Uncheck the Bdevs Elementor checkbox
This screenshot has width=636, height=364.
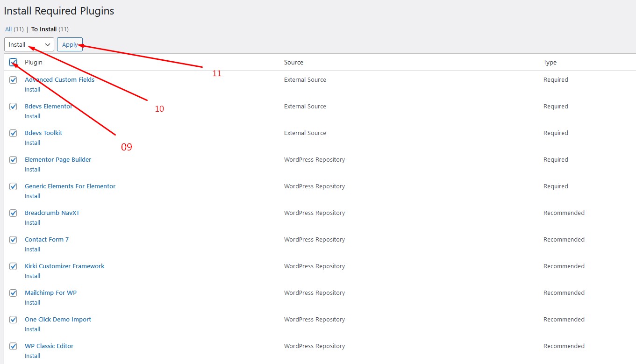pyautogui.click(x=13, y=107)
